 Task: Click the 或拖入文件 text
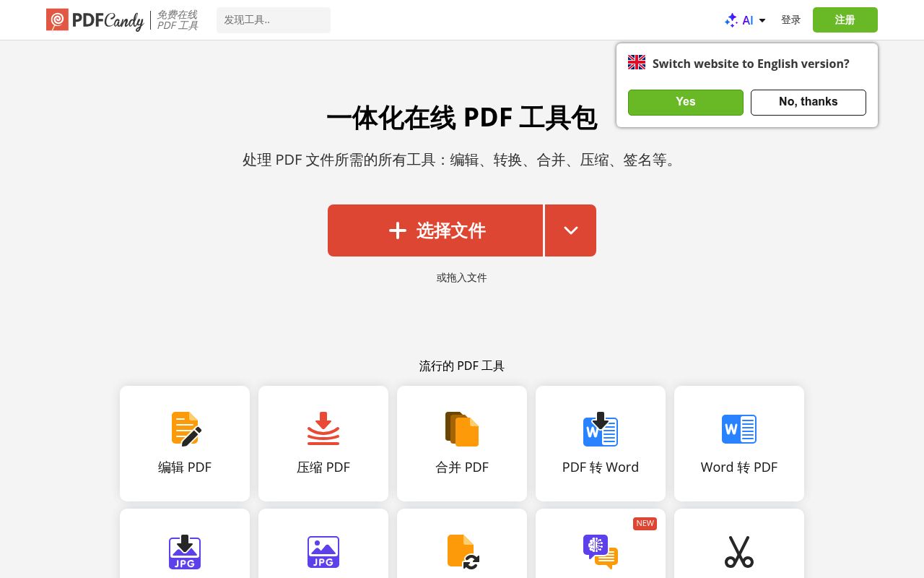462,277
